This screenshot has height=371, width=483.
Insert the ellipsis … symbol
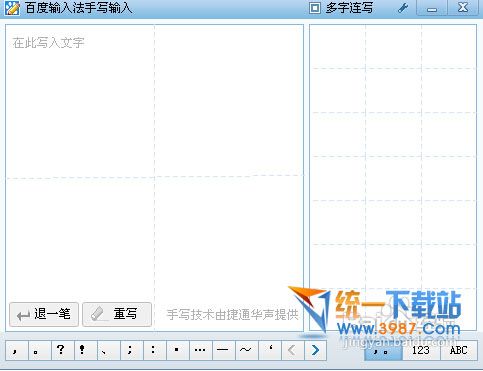[201, 350]
